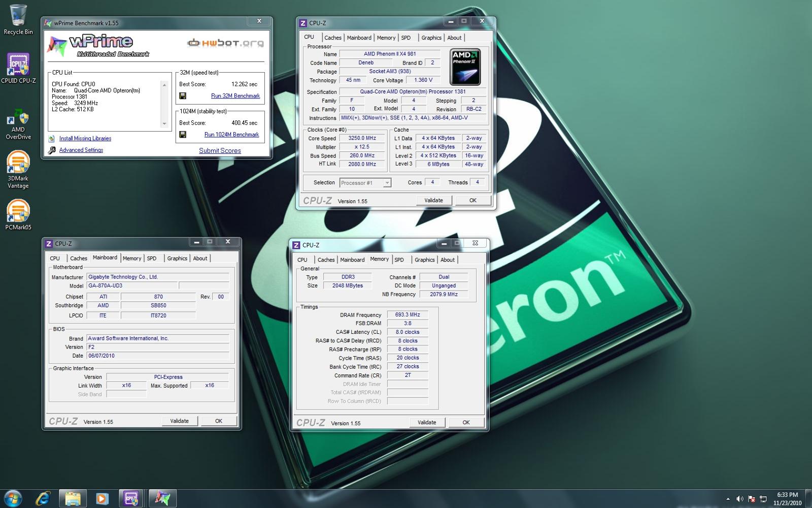Click the network tray icon
Viewport: 812px width, 508px height.
763,499
